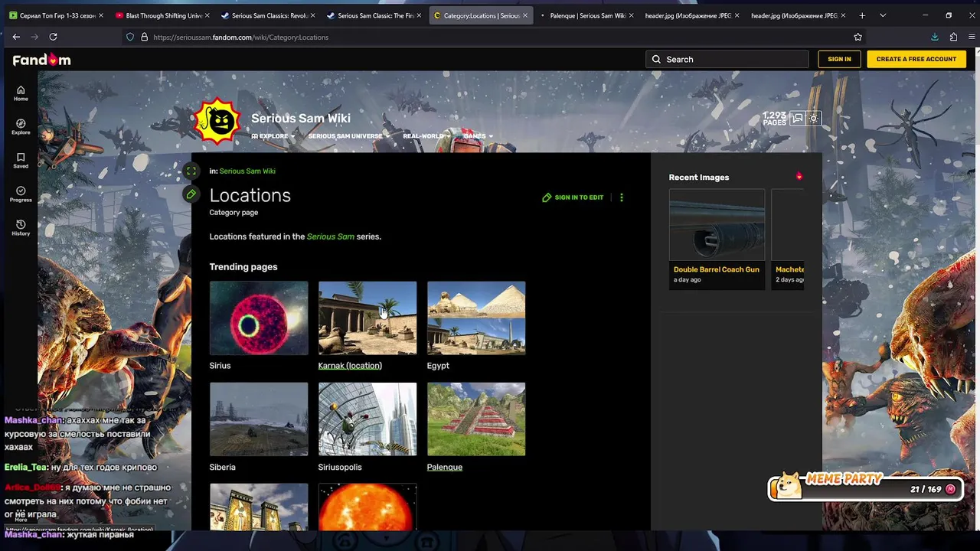This screenshot has height=551, width=980.
Task: Expand the REAL-WORLD wiki menu
Action: 426,136
